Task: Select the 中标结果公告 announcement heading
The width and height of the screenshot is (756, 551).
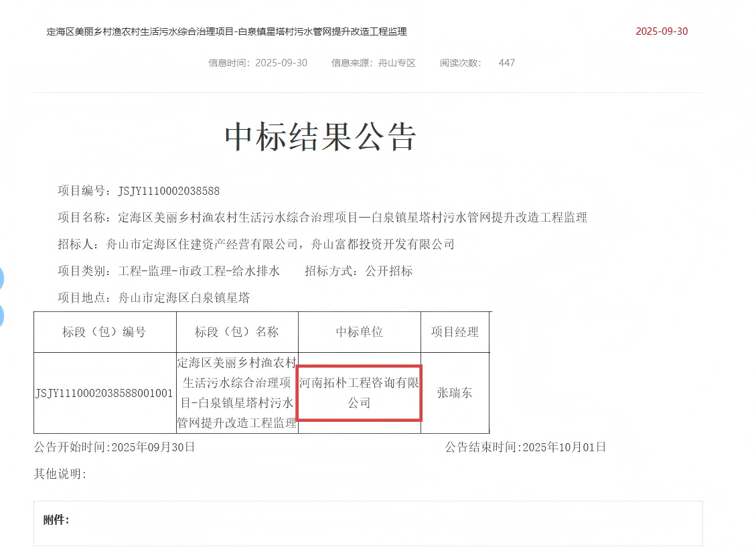Action: point(321,137)
